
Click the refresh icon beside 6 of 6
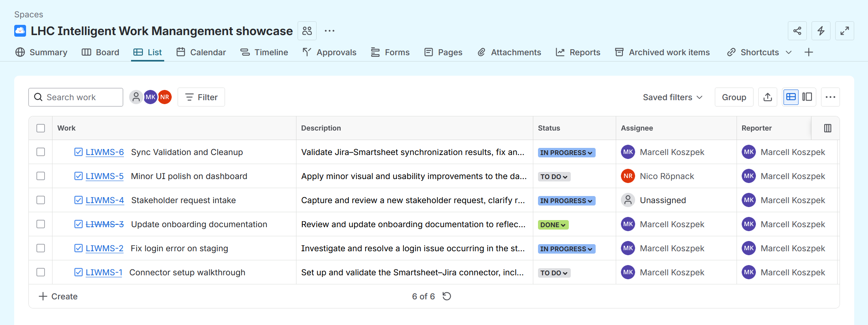446,296
